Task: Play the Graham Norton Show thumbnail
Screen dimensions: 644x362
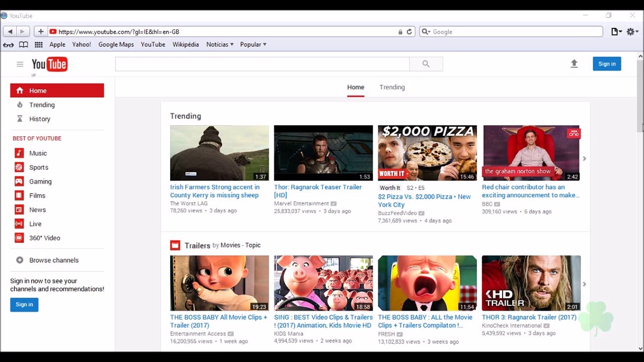Action: point(531,153)
